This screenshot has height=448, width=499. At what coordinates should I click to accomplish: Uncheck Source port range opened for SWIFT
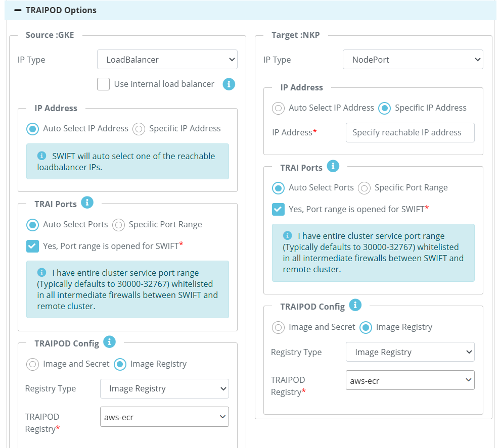(32, 246)
